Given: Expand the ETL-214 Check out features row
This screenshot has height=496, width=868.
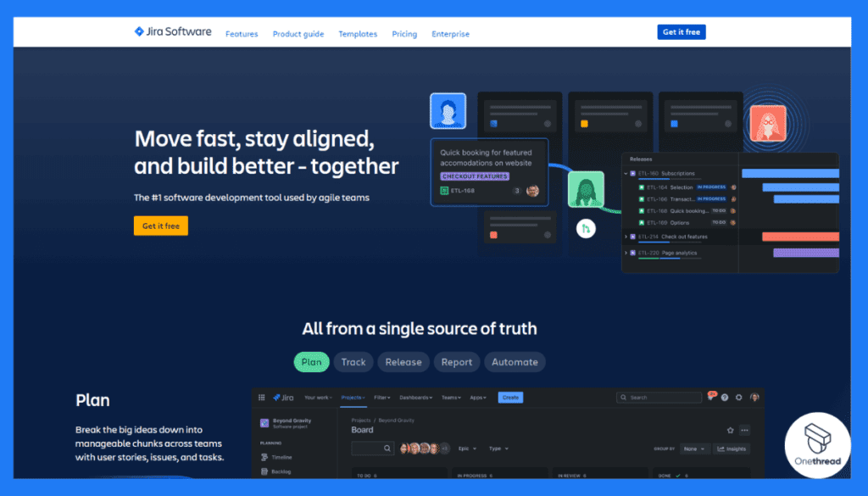Looking at the screenshot, I should [x=626, y=237].
